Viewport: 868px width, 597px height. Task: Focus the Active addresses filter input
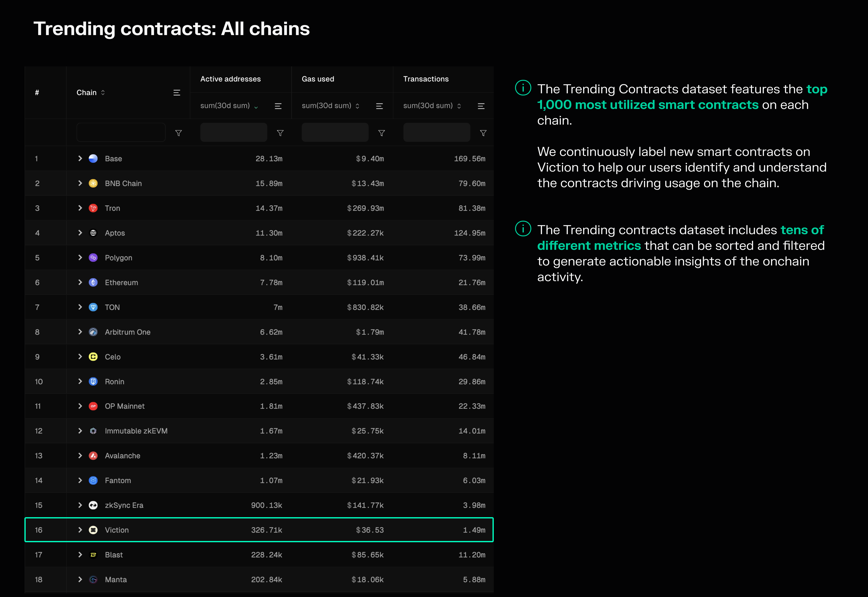[234, 132]
